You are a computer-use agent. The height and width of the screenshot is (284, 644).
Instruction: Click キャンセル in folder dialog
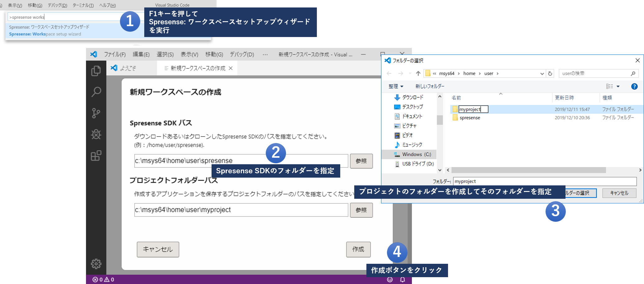pos(619,193)
